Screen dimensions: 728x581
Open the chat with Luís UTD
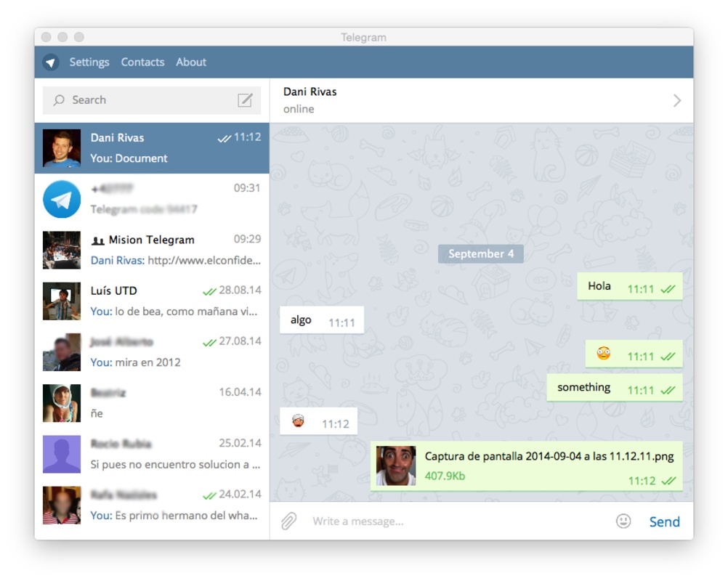(x=145, y=300)
